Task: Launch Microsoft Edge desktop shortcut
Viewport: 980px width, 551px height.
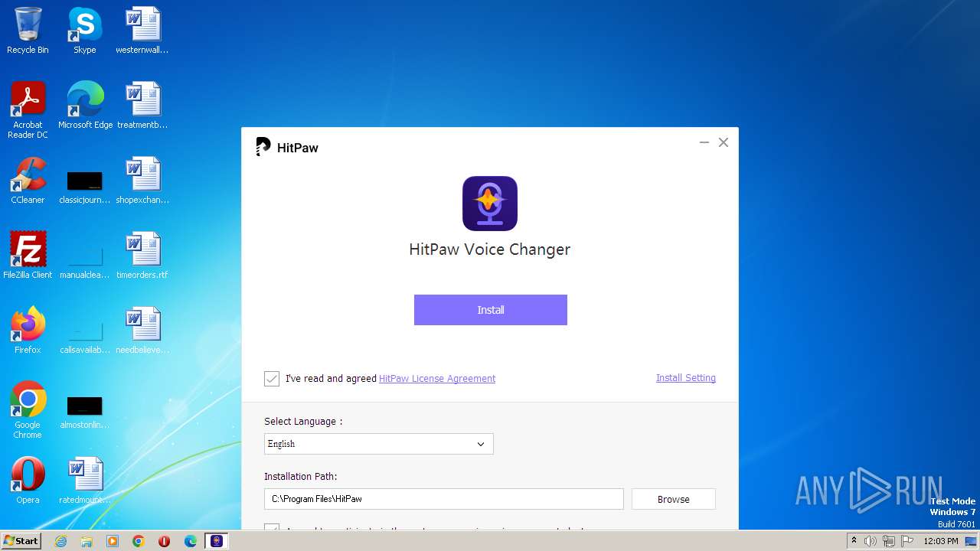Action: coord(85,106)
